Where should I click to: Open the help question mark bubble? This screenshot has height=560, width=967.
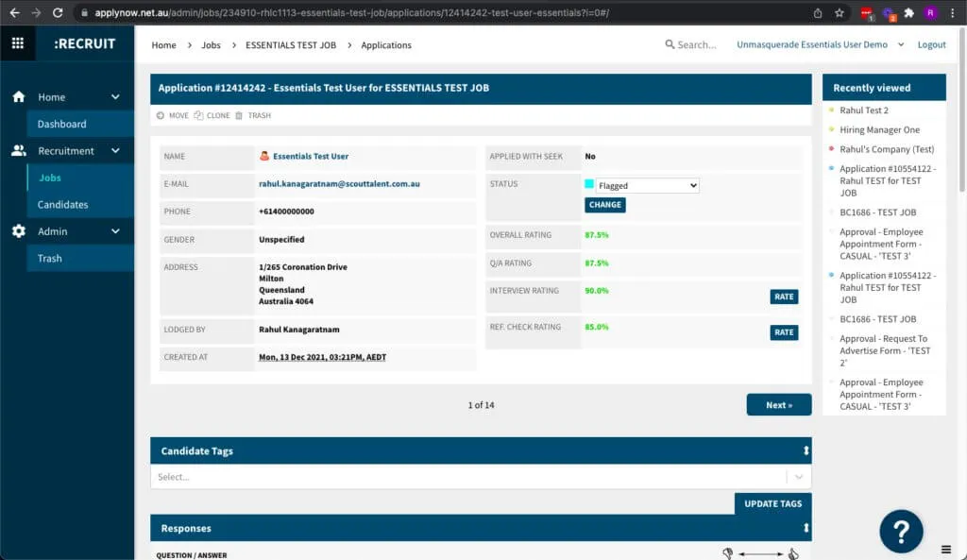(x=901, y=531)
